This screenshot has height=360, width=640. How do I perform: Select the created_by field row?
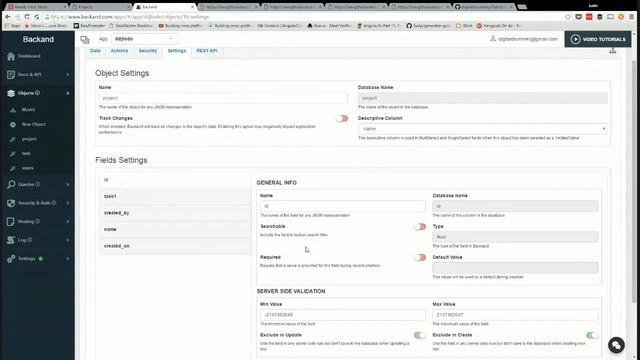click(x=176, y=213)
